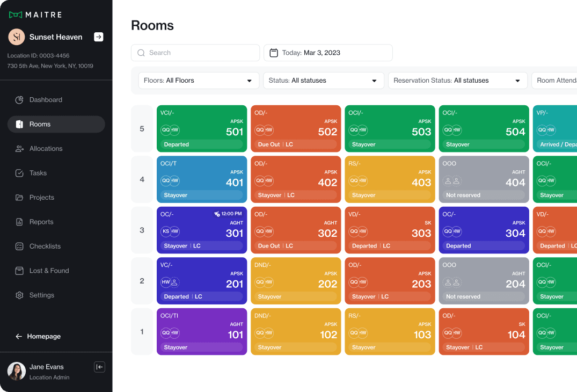Click the Reports document icon
Screen dimensions: 577x392
pos(19,222)
